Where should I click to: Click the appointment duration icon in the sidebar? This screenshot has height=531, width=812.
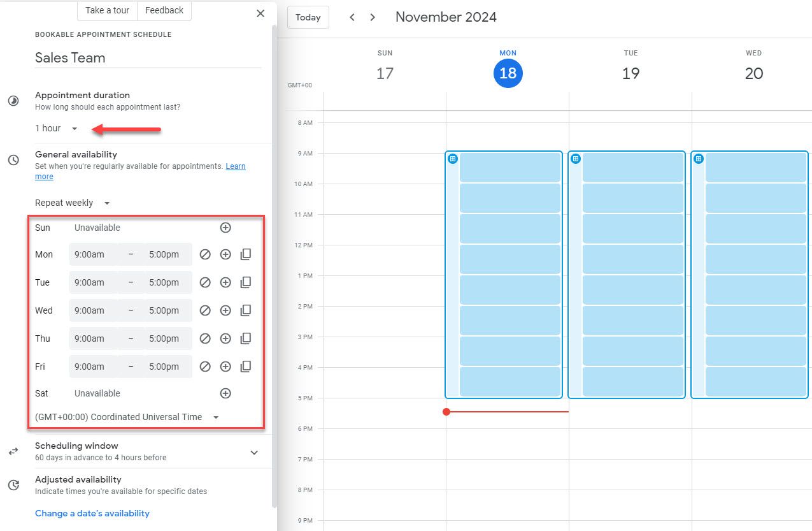13,101
